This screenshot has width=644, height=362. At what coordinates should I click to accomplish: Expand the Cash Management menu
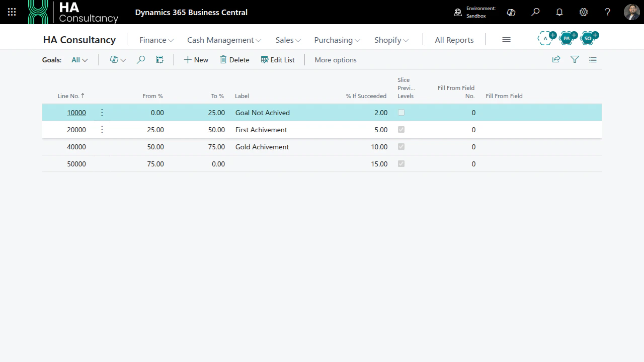point(224,40)
